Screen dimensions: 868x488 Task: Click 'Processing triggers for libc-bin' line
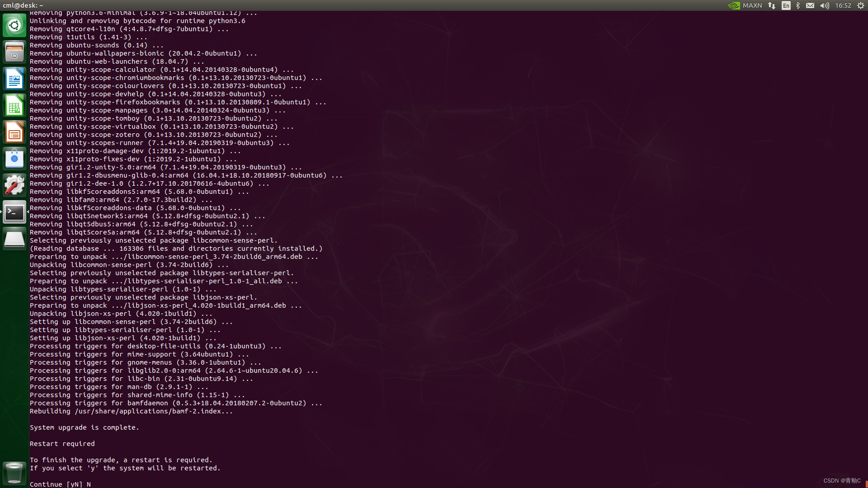[142, 379]
